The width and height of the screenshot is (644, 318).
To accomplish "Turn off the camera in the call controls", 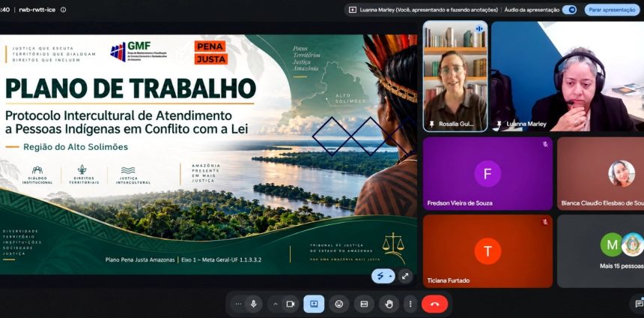I will pos(291,304).
